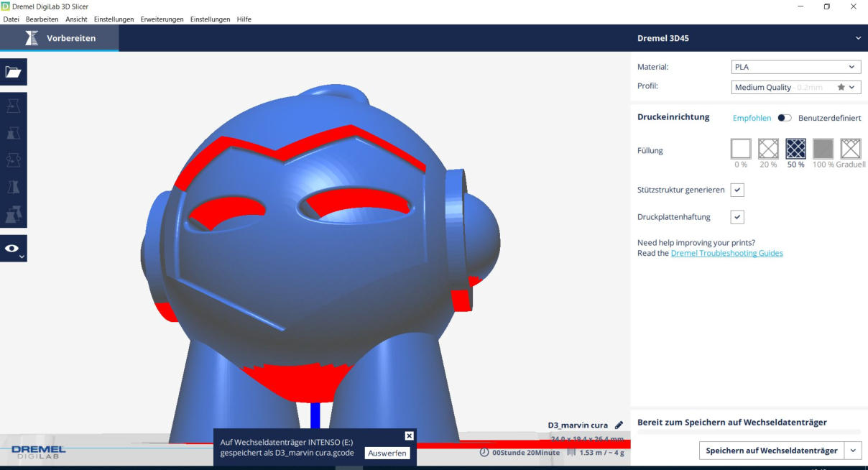The height and width of the screenshot is (470, 868).
Task: Click the filament usage spool icon
Action: coord(572,452)
